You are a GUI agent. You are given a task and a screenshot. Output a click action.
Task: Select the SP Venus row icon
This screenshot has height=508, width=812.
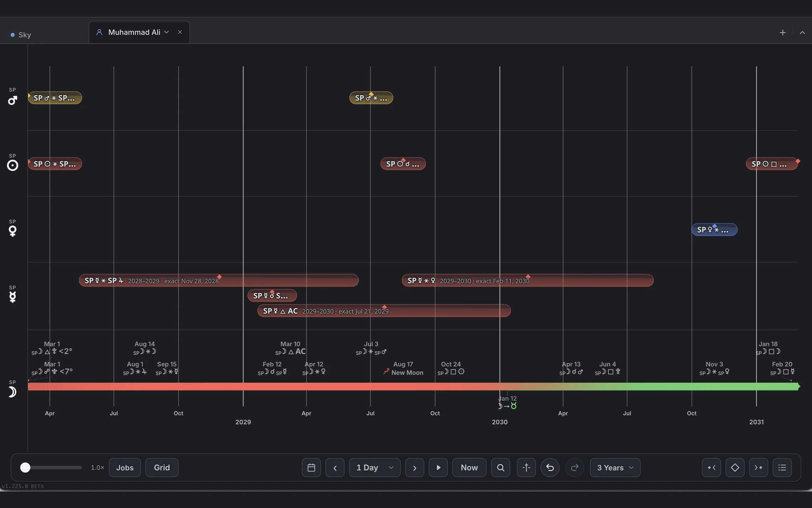pos(12,231)
